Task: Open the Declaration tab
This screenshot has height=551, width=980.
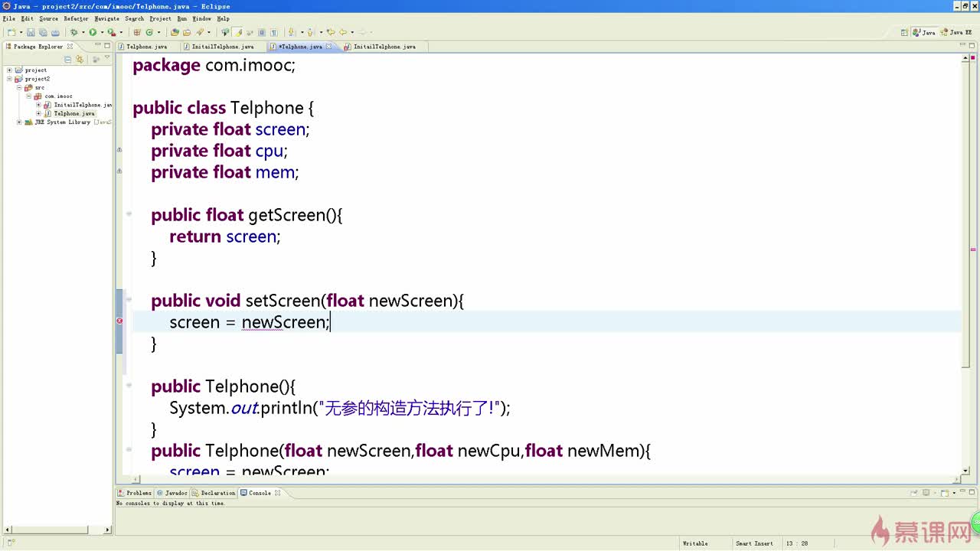Action: (x=214, y=493)
